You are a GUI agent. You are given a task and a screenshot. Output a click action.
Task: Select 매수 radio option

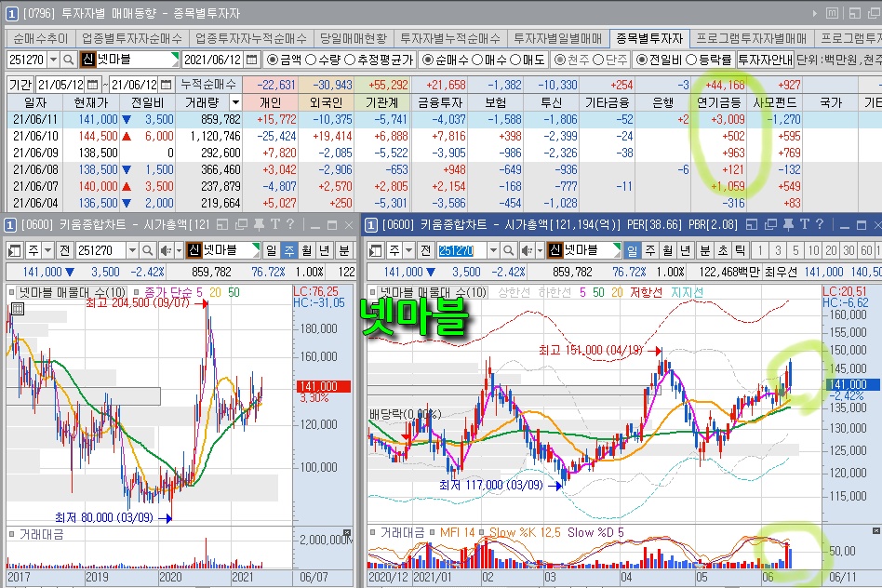click(x=476, y=60)
